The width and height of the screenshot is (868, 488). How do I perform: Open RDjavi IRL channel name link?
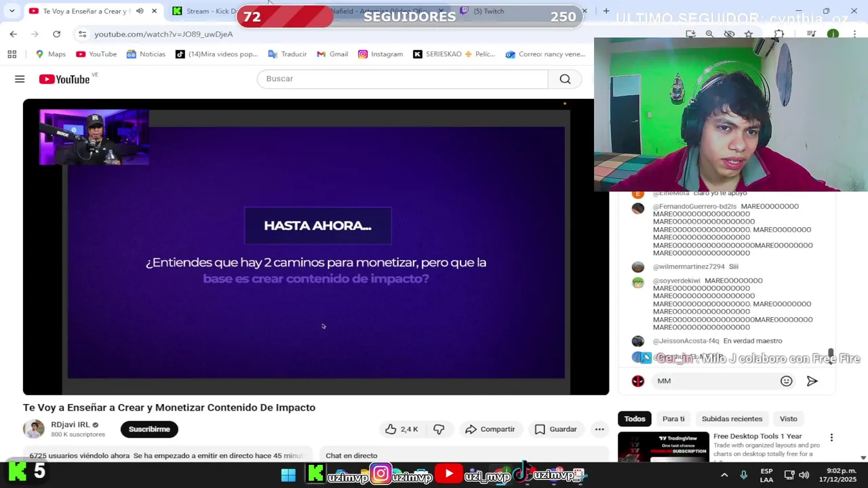click(70, 424)
